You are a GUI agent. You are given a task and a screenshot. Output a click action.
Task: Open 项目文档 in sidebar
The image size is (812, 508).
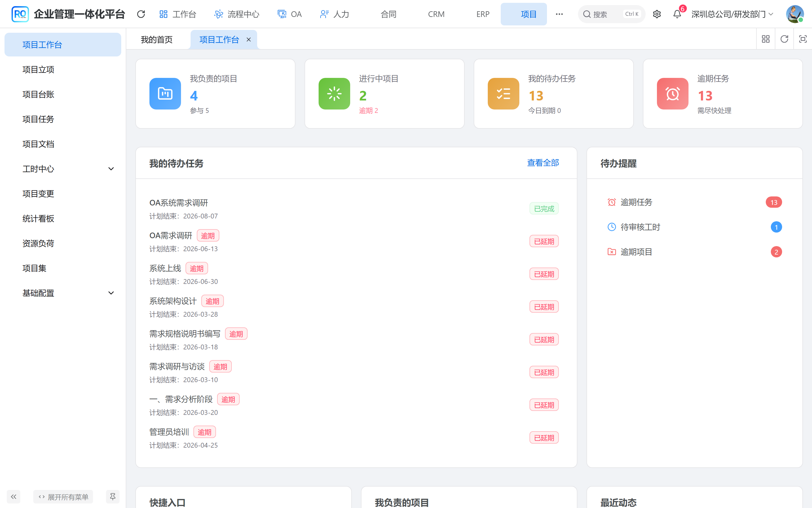tap(63, 144)
